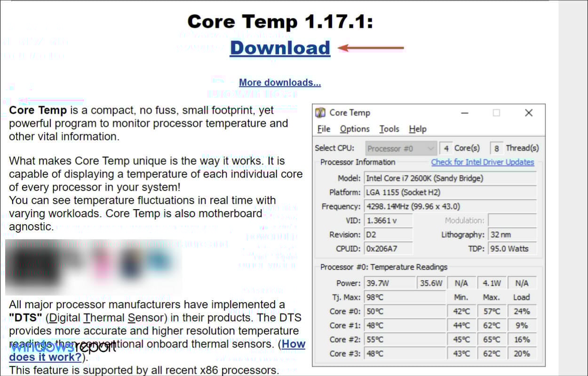Screen dimensions: 588x376
Task: Open the Tools menu
Action: [389, 129]
